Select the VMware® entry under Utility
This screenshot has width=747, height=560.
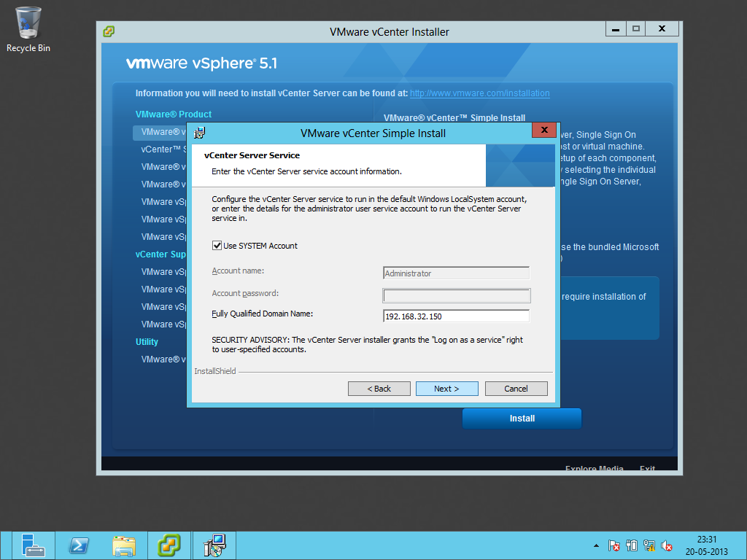[163, 359]
